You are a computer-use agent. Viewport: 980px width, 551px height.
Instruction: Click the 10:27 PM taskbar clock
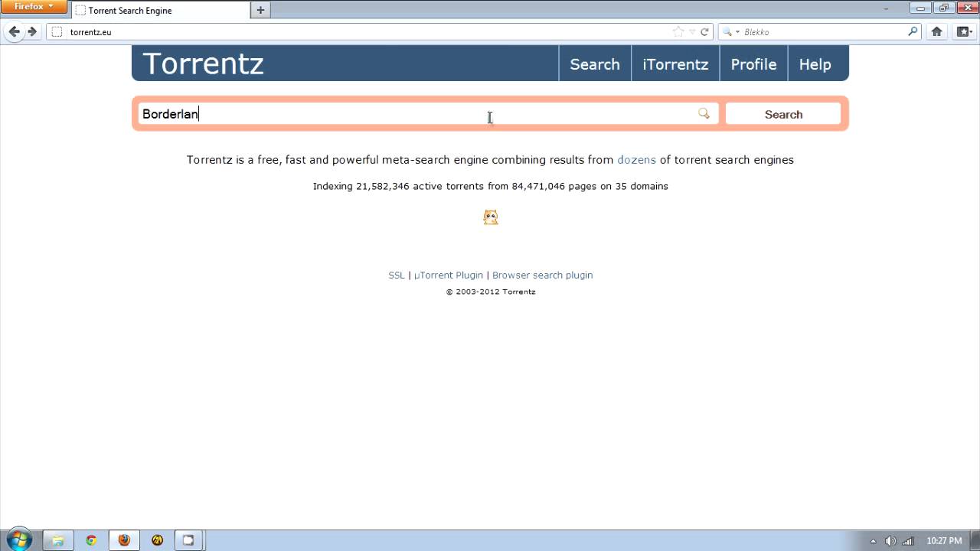point(944,541)
